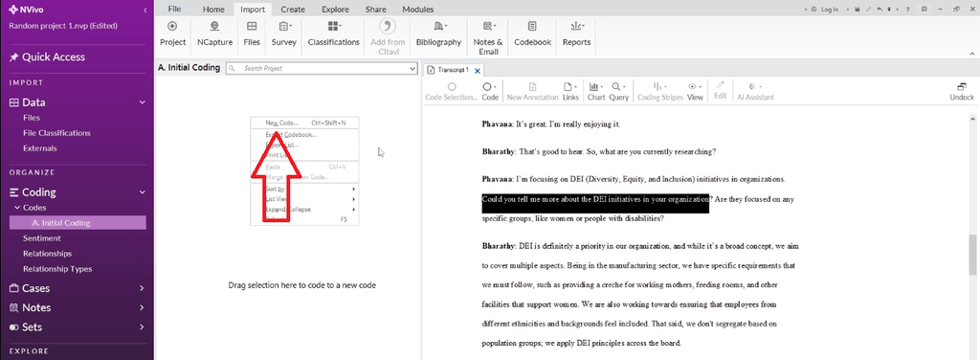The height and width of the screenshot is (360, 980).
Task: Open the Chart dropdown
Action: 595,91
